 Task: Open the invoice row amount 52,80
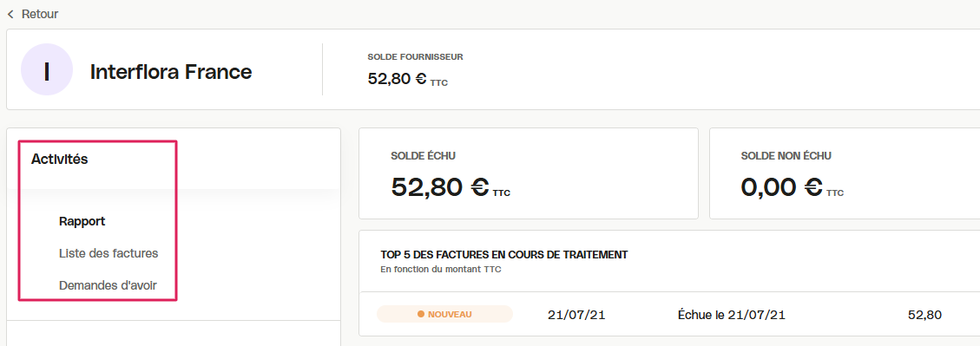click(924, 316)
